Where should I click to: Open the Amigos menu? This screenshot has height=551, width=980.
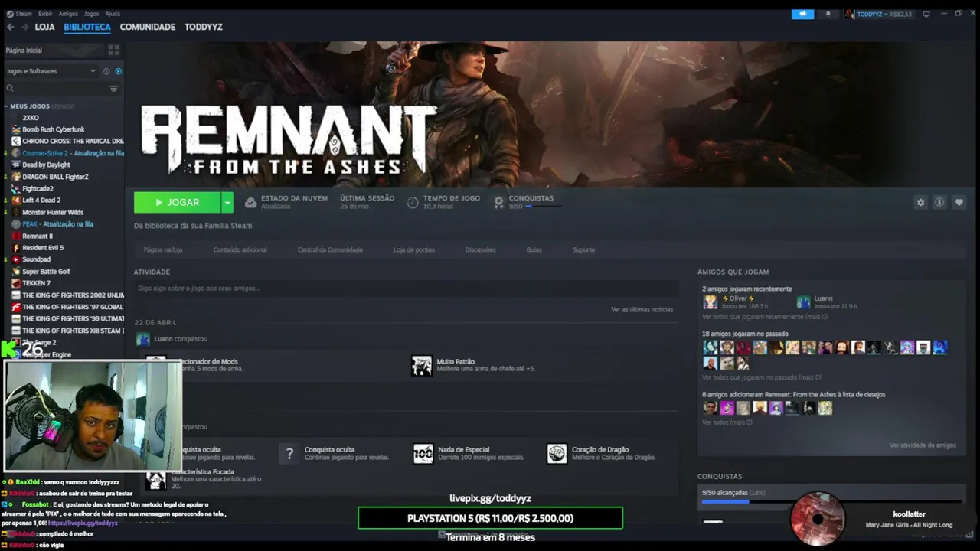pyautogui.click(x=68, y=14)
